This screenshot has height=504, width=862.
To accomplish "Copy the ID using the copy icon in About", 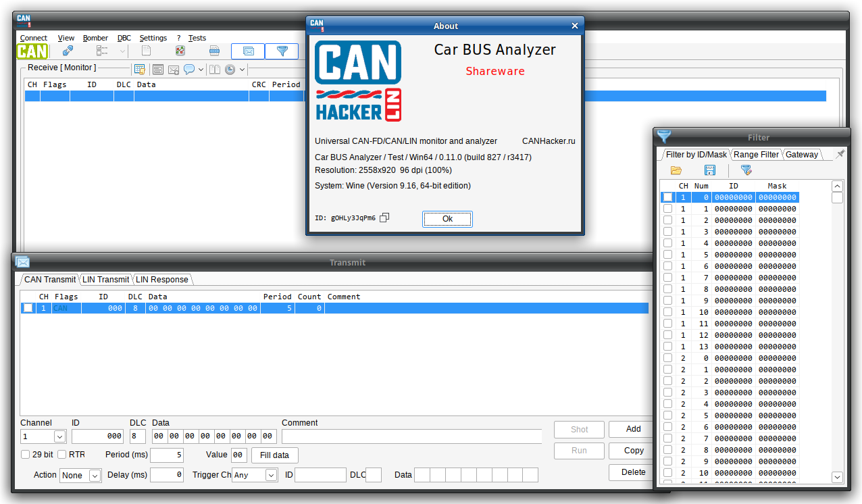I will 384,218.
